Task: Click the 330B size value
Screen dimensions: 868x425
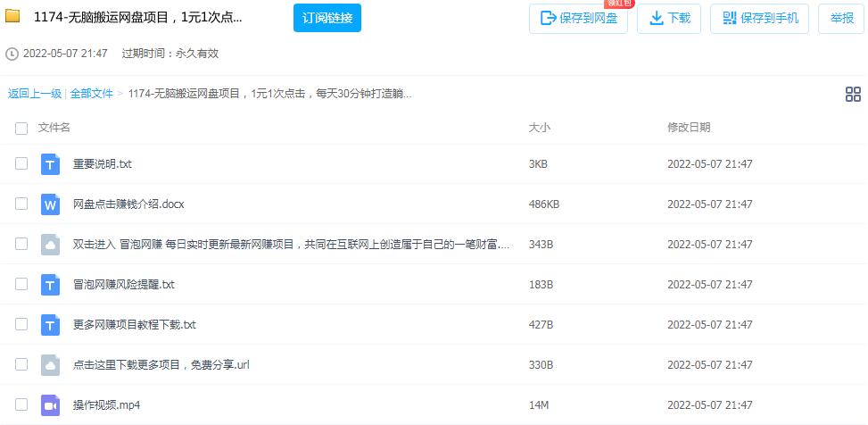Action: tap(541, 365)
